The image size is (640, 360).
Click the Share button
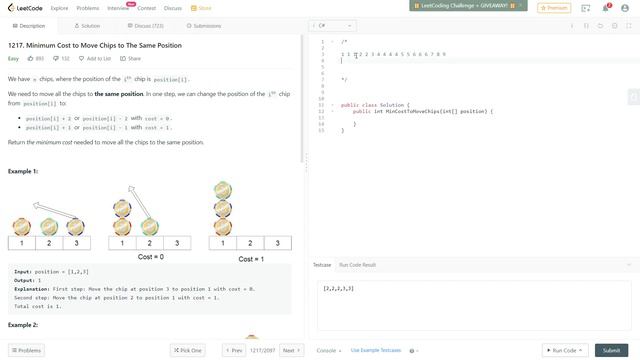(x=130, y=58)
